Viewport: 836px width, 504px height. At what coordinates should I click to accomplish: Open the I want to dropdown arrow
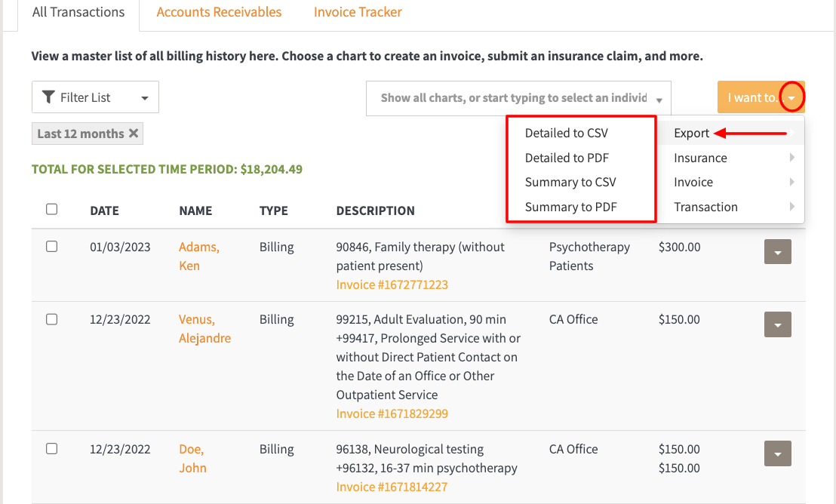pyautogui.click(x=791, y=98)
